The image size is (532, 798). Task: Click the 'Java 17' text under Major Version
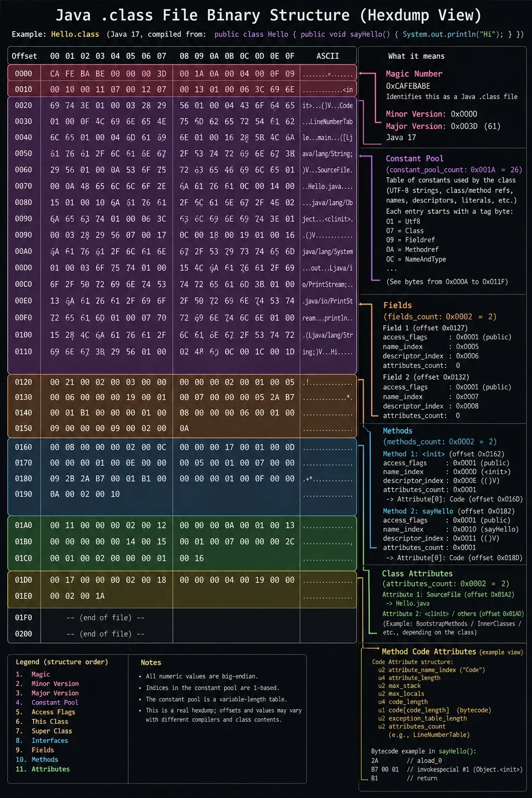point(401,138)
